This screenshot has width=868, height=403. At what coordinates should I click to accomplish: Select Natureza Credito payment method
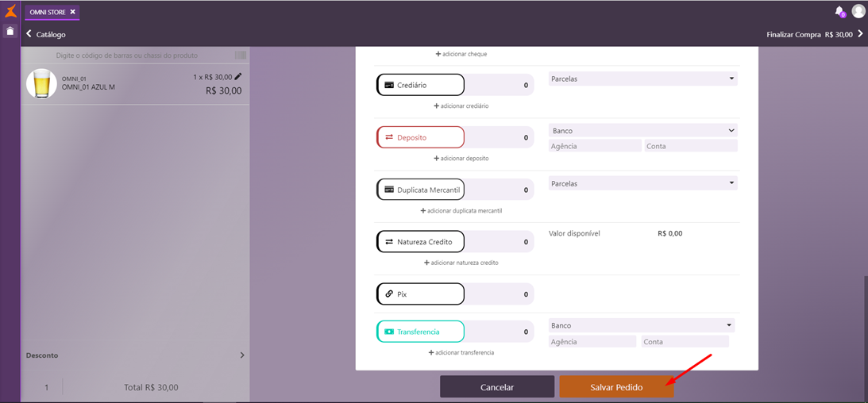coord(421,242)
